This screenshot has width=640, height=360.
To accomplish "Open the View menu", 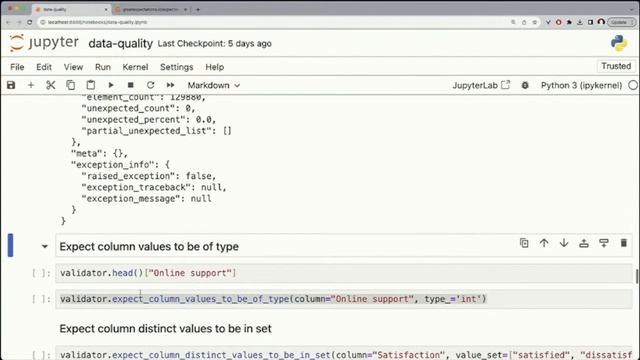I will point(73,67).
